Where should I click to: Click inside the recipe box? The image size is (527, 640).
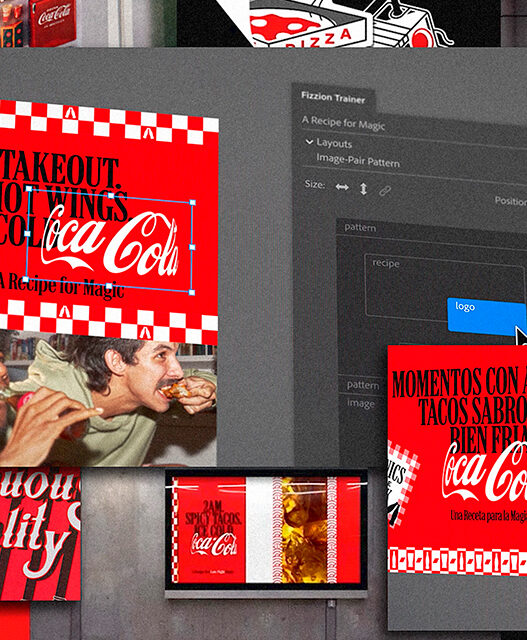tap(444, 287)
